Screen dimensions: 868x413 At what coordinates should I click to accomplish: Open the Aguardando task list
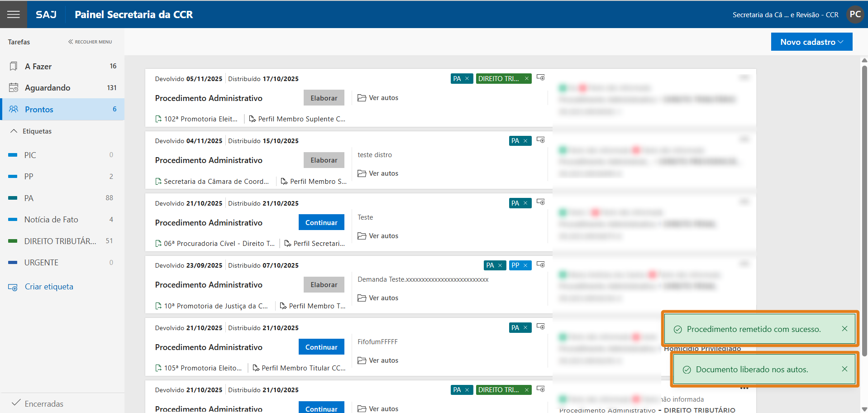click(47, 87)
